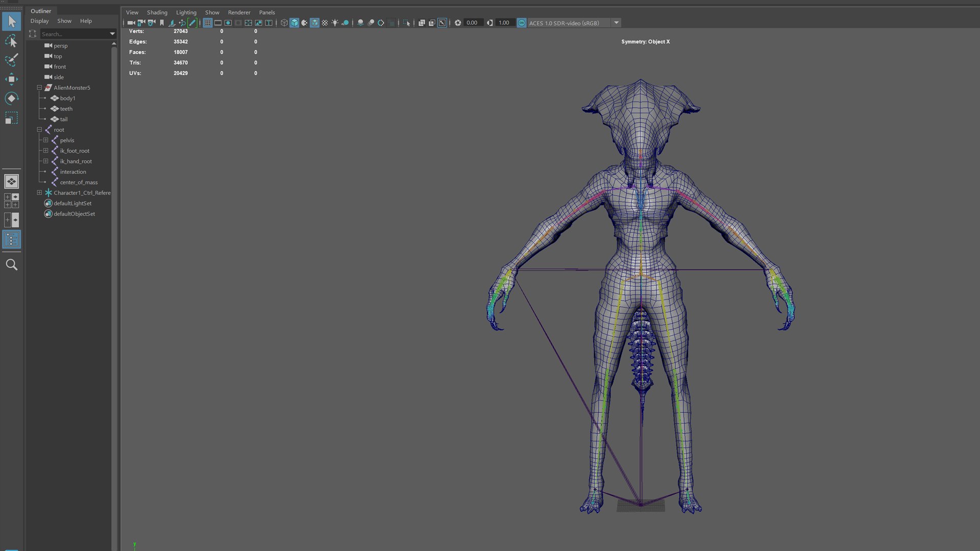Toggle Safe Action display
Screen dimensions: 980x551
[x=259, y=23]
